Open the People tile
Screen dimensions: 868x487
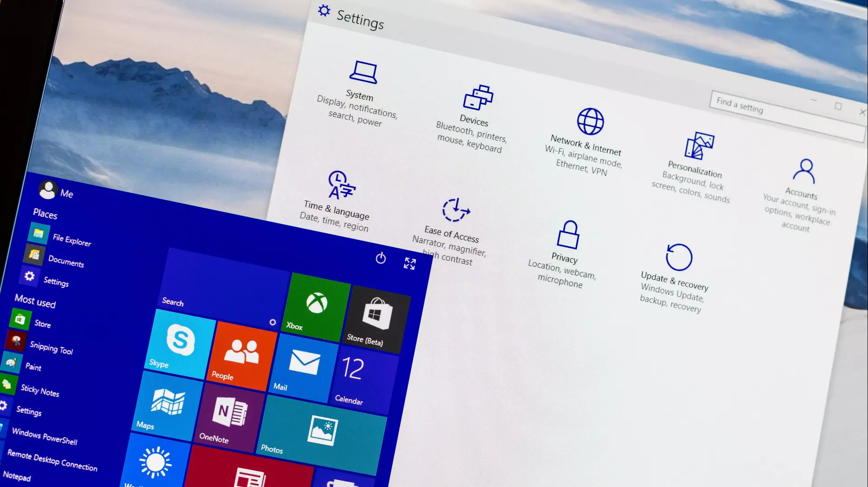pos(242,357)
